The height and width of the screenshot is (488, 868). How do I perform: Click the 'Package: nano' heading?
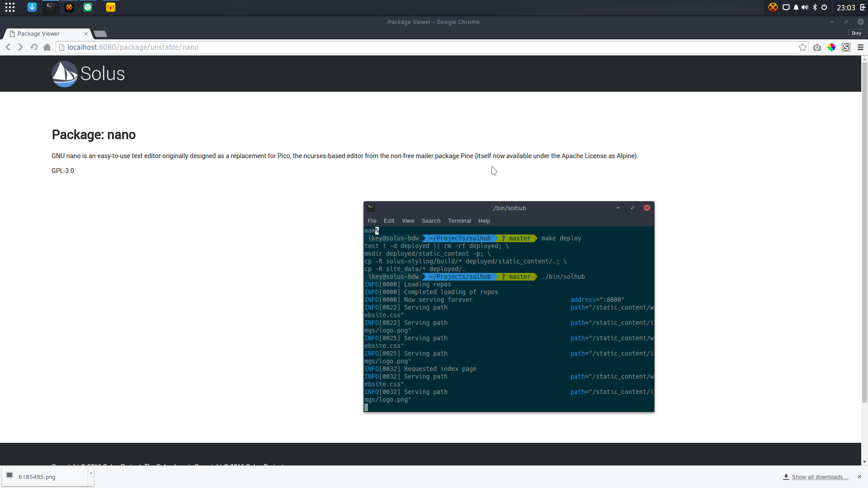(94, 135)
